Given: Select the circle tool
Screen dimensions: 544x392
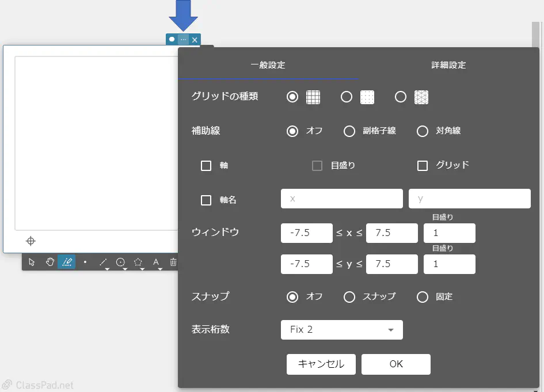Looking at the screenshot, I should pos(120,262).
